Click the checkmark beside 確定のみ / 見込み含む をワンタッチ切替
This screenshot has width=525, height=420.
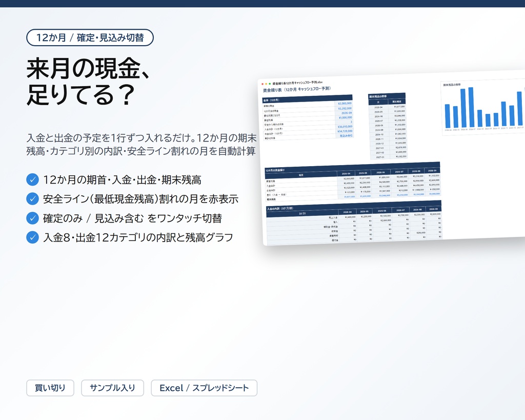coord(32,218)
